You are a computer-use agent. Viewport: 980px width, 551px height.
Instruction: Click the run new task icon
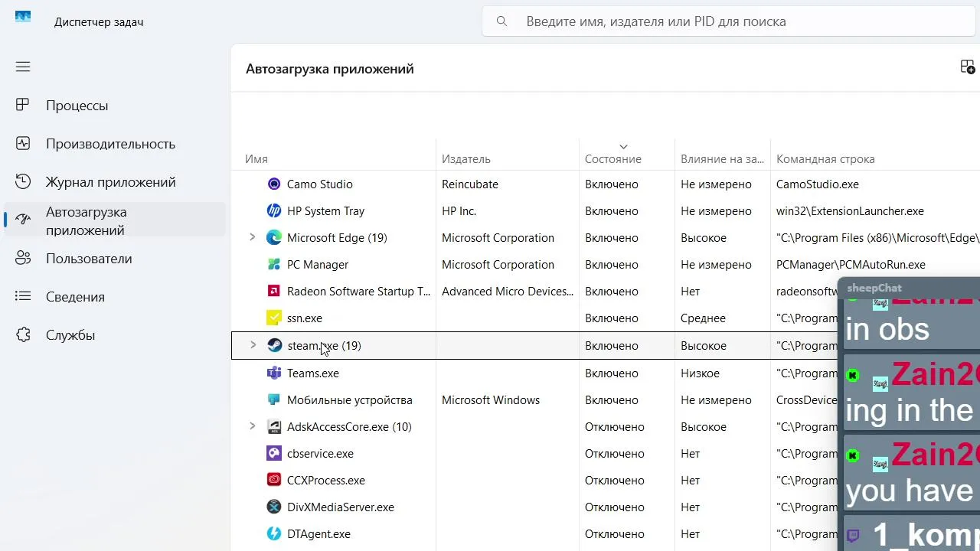coord(967,67)
